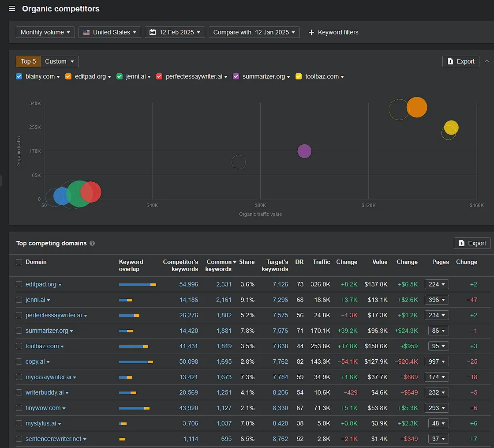Click the purple summarizer.org bubble
The width and height of the screenshot is (494, 448).
pyautogui.click(x=304, y=151)
